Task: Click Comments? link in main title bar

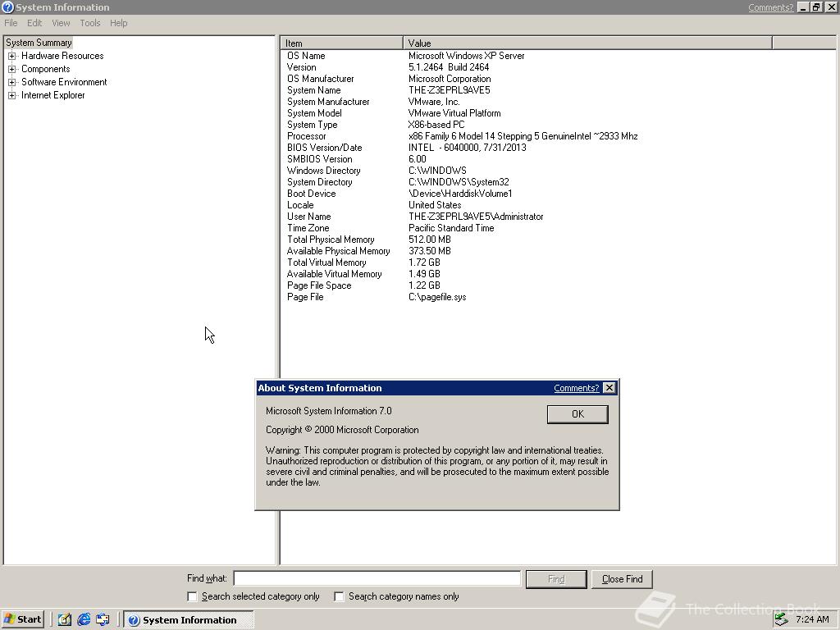Action: click(770, 7)
